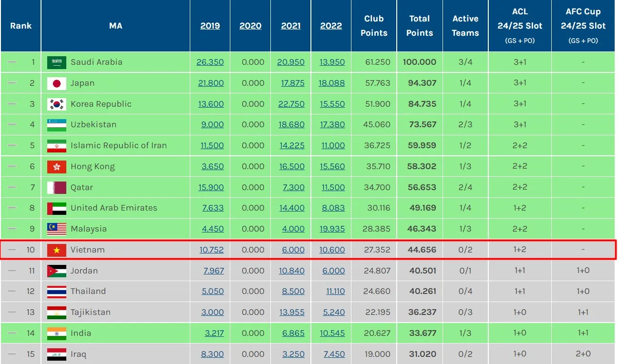Image resolution: width=618 pixels, height=364 pixels.
Task: Click the Korea Republic flag icon
Action: coord(56,104)
